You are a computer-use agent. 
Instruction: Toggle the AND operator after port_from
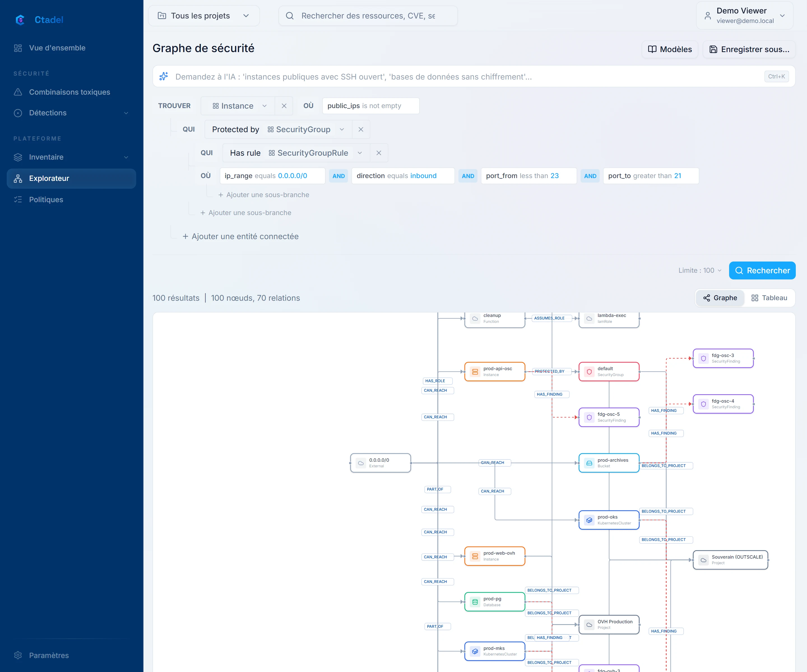[590, 176]
